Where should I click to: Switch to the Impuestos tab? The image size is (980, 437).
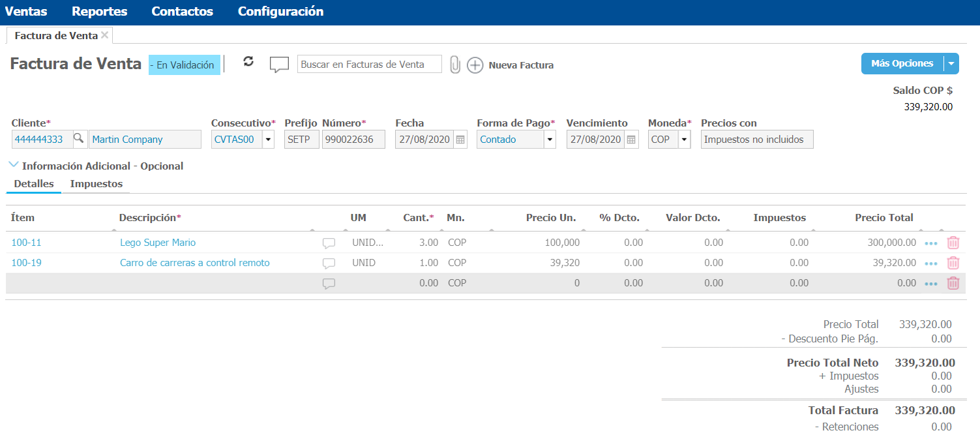pyautogui.click(x=97, y=184)
